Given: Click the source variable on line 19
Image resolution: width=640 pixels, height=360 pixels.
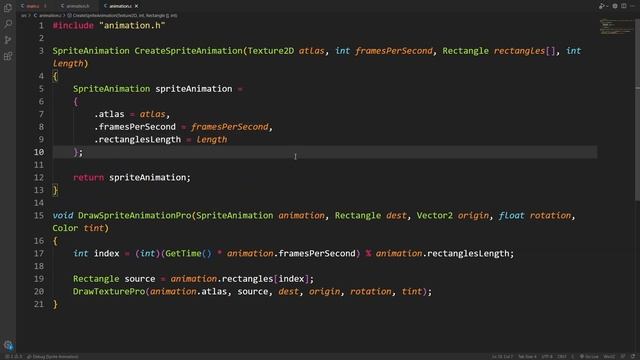Looking at the screenshot, I should point(140,278).
